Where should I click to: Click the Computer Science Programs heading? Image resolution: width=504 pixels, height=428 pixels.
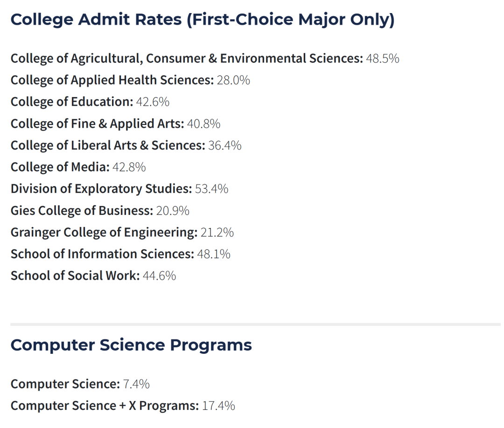click(x=131, y=345)
